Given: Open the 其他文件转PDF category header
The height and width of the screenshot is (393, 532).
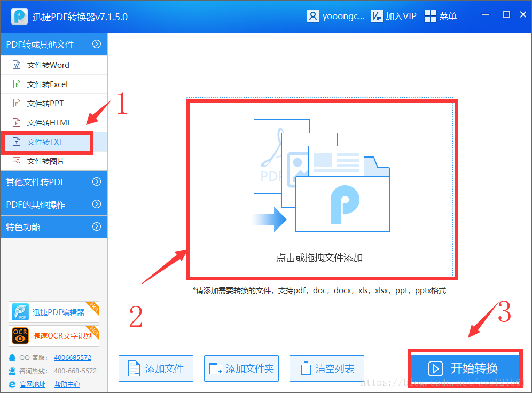Looking at the screenshot, I should [54, 182].
